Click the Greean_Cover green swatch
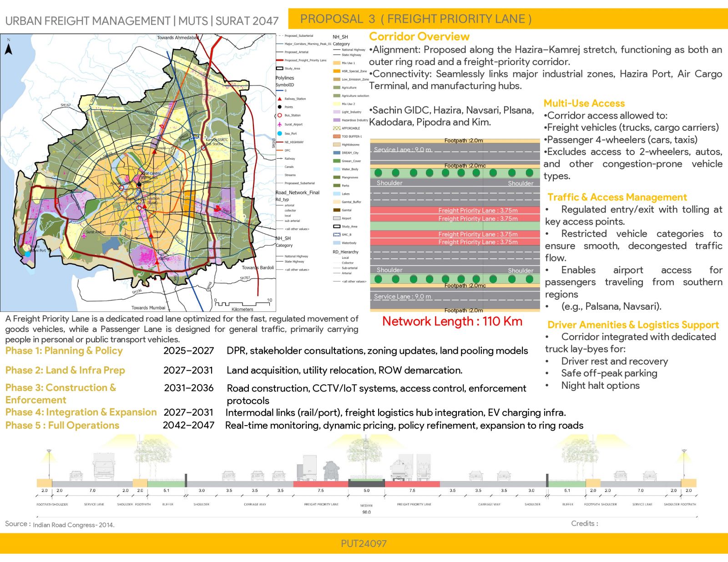Image resolution: width=728 pixels, height=562 pixels. point(337,161)
